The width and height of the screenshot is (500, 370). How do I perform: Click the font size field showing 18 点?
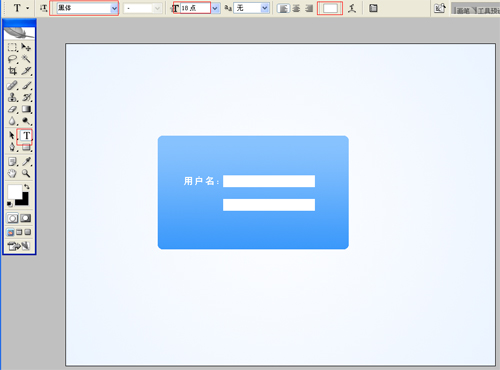pos(195,8)
